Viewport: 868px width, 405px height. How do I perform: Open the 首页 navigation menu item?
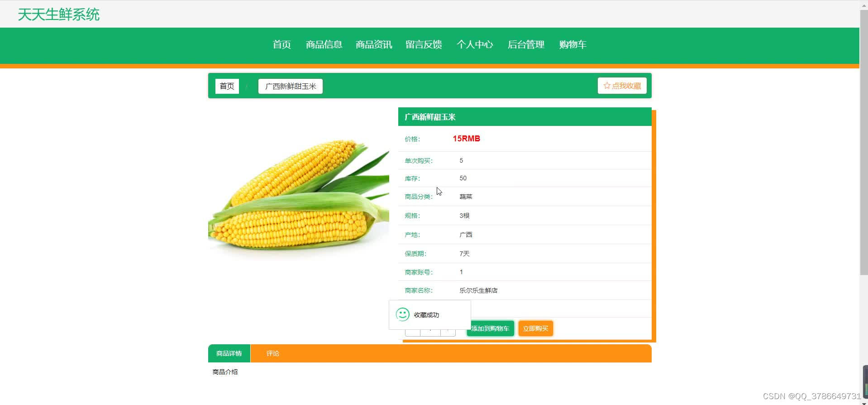(281, 44)
